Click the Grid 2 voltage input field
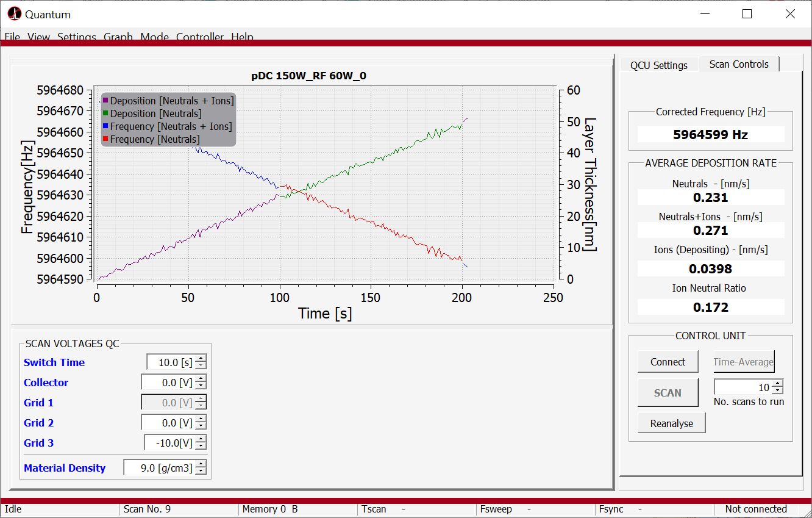Image resolution: width=812 pixels, height=518 pixels. [x=161, y=423]
